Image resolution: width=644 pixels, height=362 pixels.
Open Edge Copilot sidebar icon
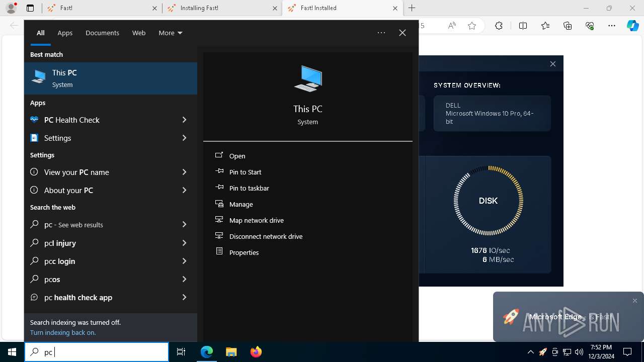point(633,26)
